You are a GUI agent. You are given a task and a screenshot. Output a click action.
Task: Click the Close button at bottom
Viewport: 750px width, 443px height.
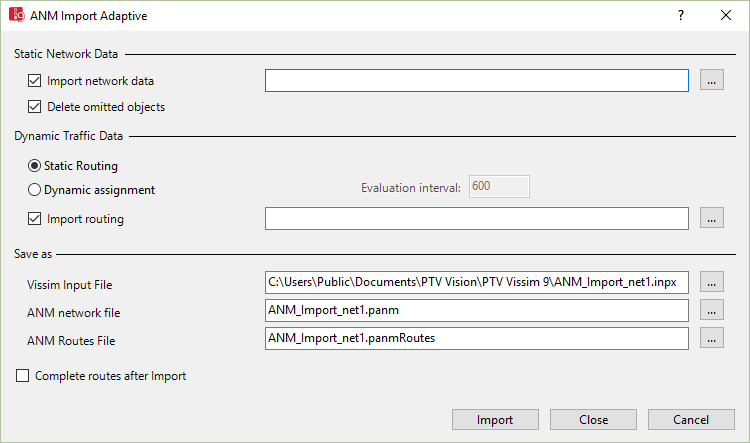[593, 420]
